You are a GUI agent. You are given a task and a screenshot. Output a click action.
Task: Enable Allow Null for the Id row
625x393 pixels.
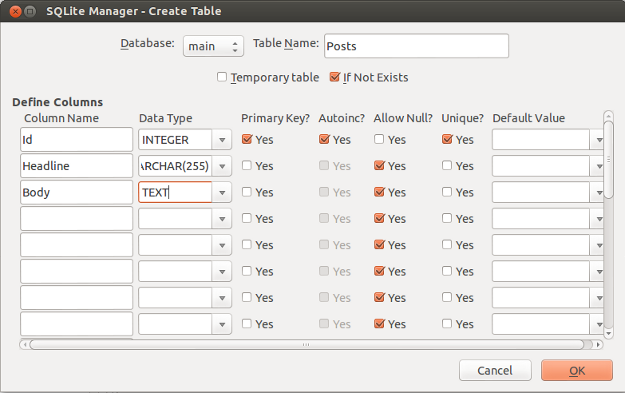[x=379, y=139]
